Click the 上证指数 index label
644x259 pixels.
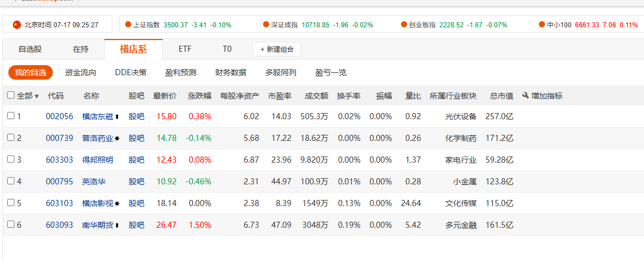click(146, 25)
